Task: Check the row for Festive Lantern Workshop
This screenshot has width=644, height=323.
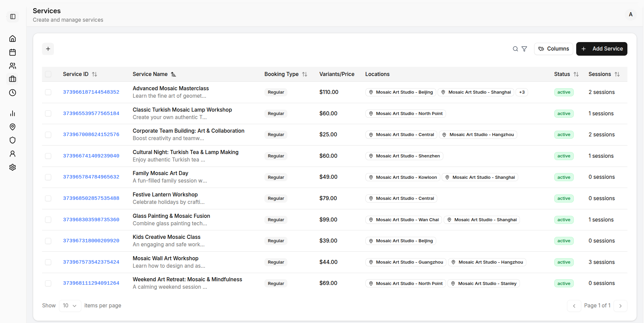Action: [x=48, y=198]
